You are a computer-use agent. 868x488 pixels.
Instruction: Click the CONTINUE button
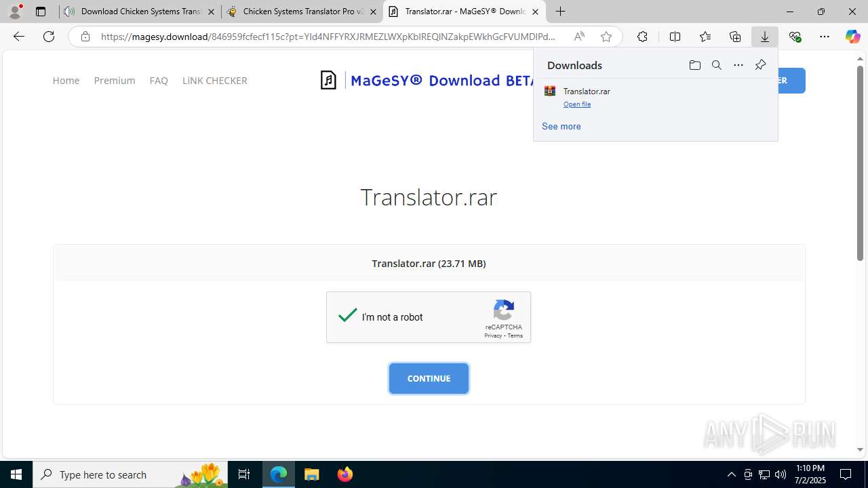(x=429, y=378)
